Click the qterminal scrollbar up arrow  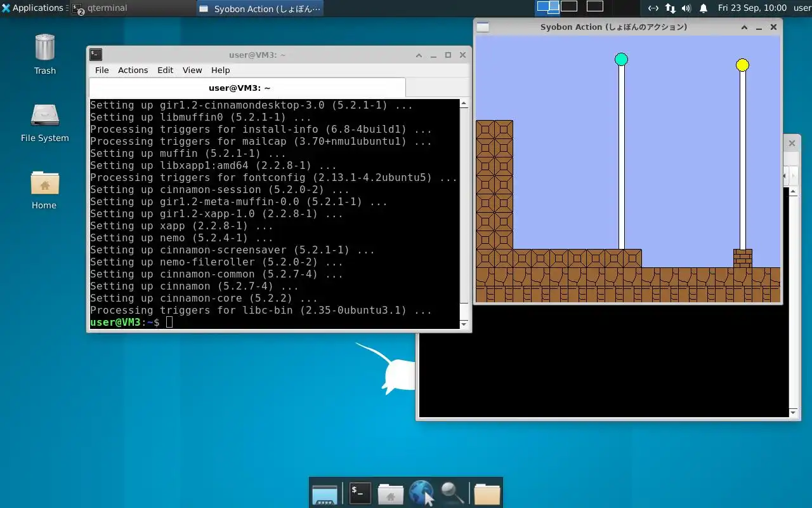(x=464, y=104)
